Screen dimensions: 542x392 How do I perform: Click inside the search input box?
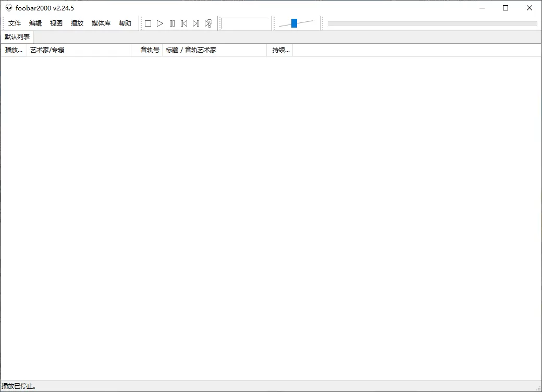pyautogui.click(x=245, y=23)
